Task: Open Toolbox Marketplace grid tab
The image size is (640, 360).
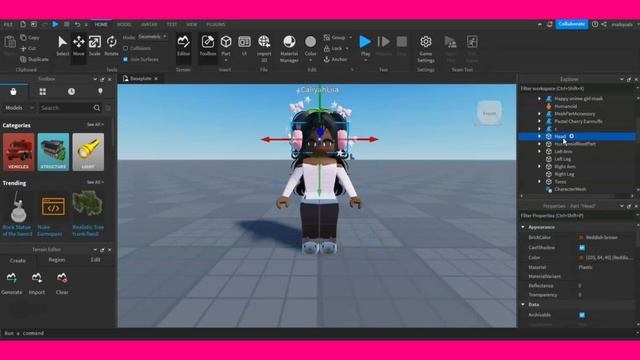Action: point(42,92)
